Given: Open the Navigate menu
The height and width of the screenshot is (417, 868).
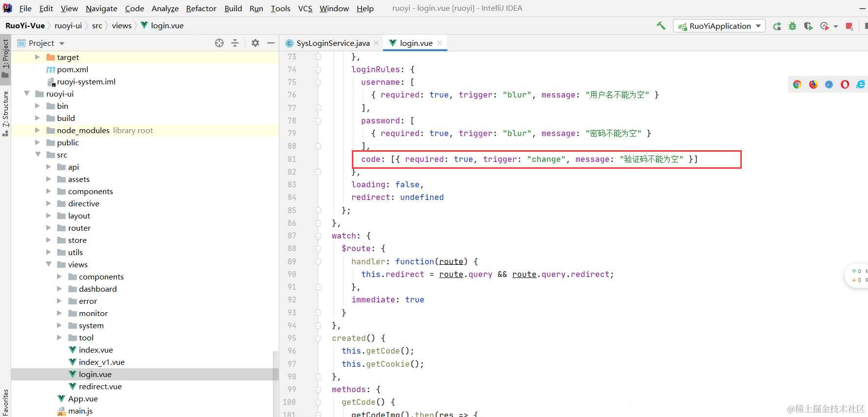Looking at the screenshot, I should [x=101, y=8].
